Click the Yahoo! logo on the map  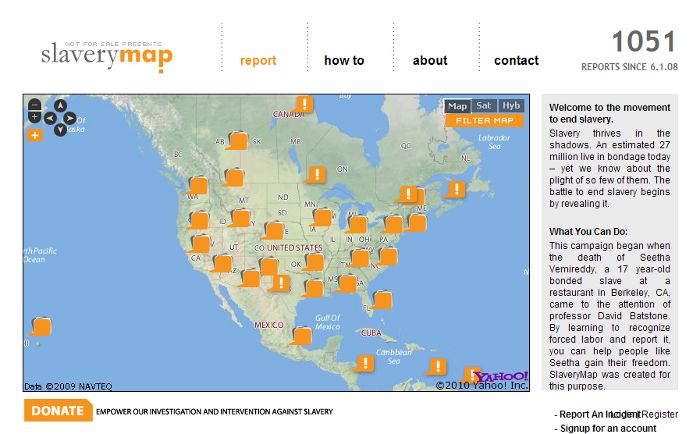(500, 376)
